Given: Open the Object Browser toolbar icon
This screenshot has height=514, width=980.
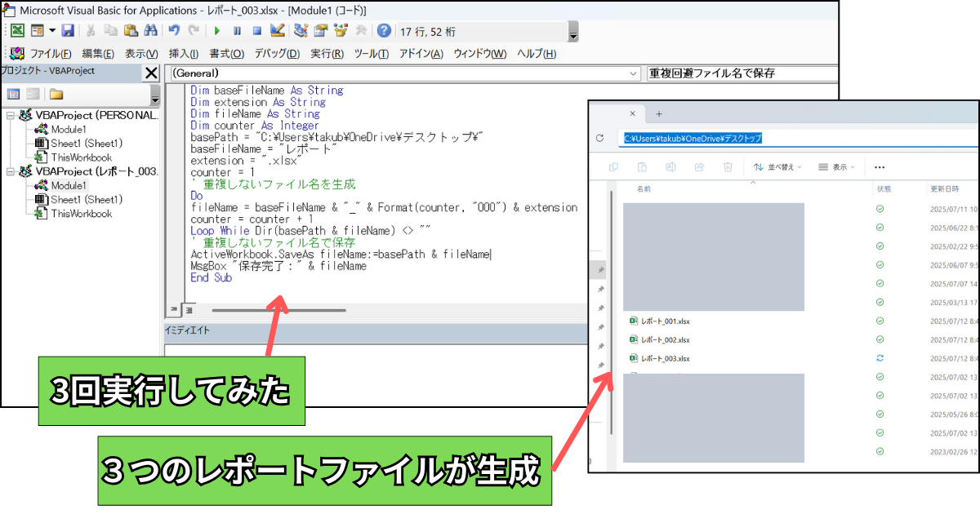Looking at the screenshot, I should (x=340, y=31).
